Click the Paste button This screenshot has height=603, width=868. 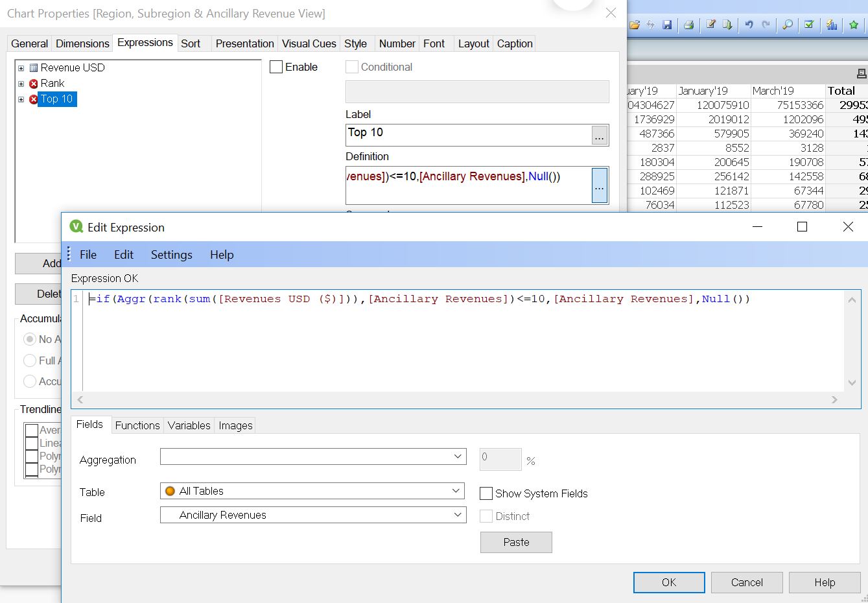tap(516, 542)
